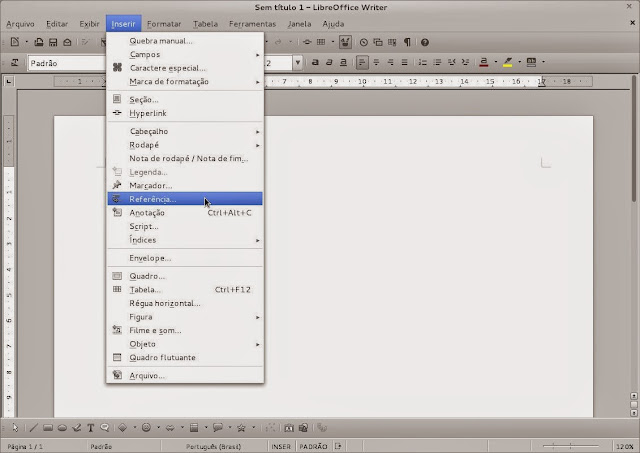
Task: Expand the Índices submenu
Action: pos(185,240)
